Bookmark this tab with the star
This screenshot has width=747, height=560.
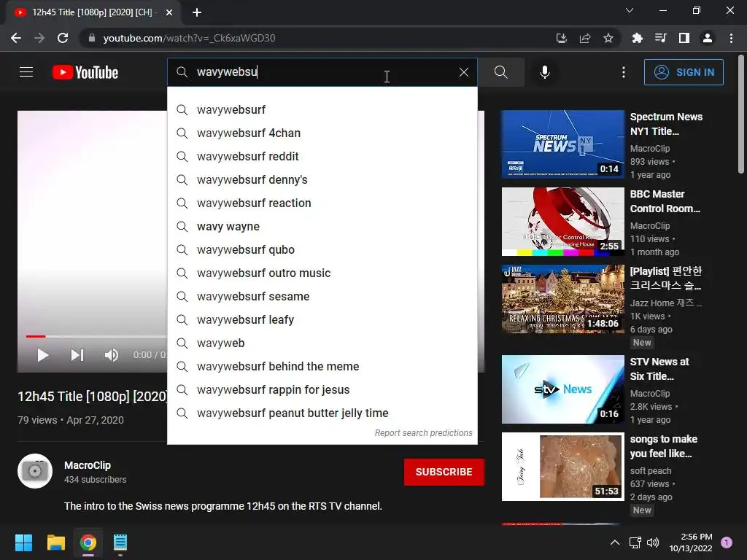click(x=608, y=38)
